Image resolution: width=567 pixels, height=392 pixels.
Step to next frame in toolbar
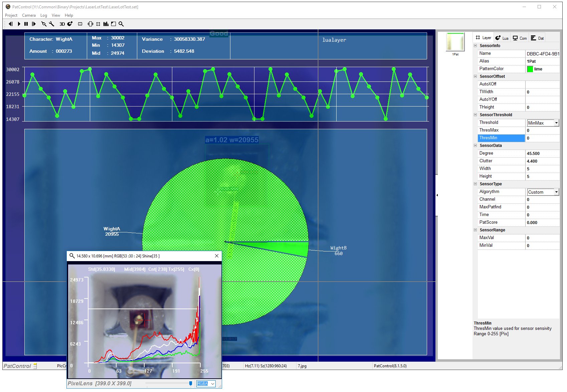pos(34,24)
